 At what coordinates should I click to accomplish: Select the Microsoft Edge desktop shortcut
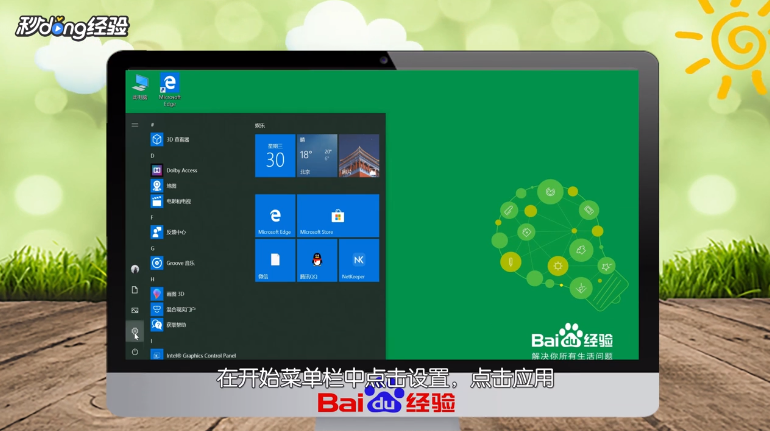click(169, 89)
